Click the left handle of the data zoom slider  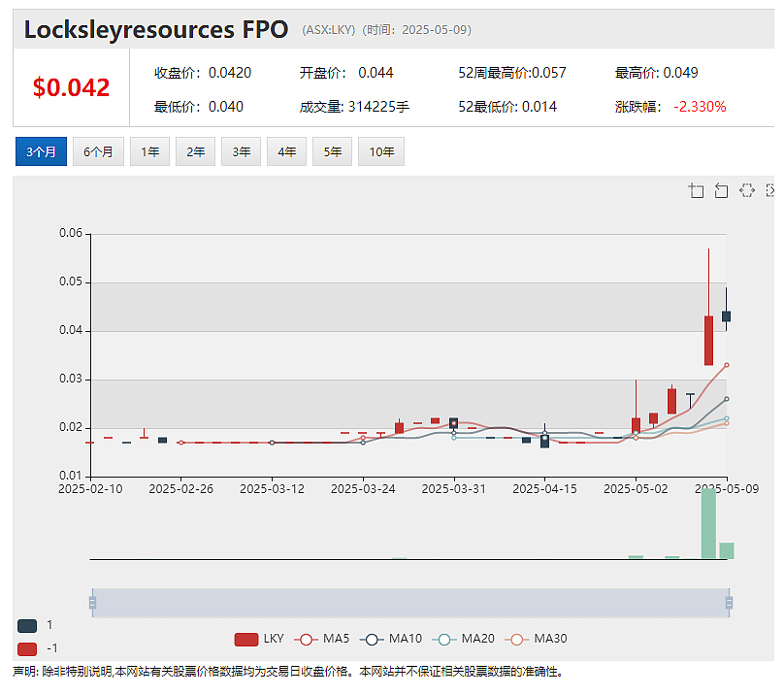point(92,603)
